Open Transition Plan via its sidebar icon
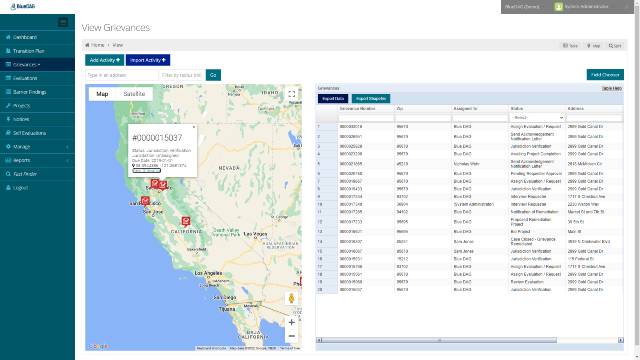 [x=8, y=51]
